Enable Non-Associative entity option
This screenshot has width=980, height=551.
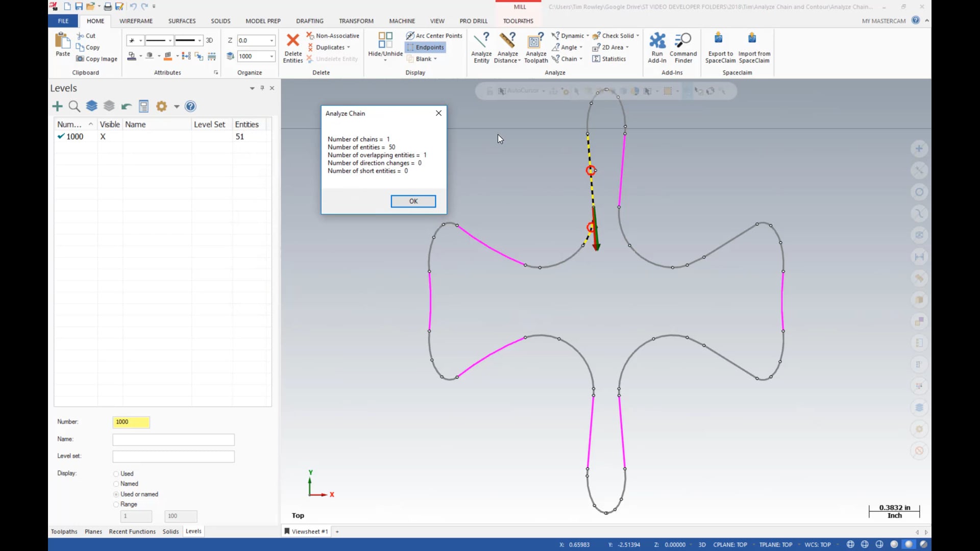coord(332,35)
